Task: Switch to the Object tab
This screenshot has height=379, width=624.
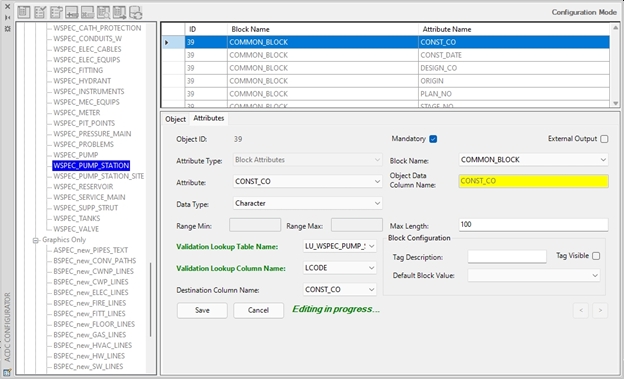Action: coord(176,119)
